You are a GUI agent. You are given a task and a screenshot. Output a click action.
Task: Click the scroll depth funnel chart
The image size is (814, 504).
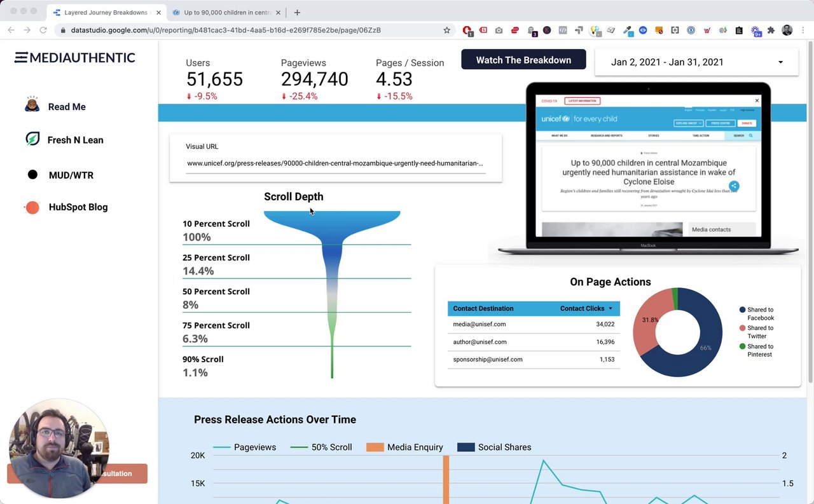click(332, 294)
